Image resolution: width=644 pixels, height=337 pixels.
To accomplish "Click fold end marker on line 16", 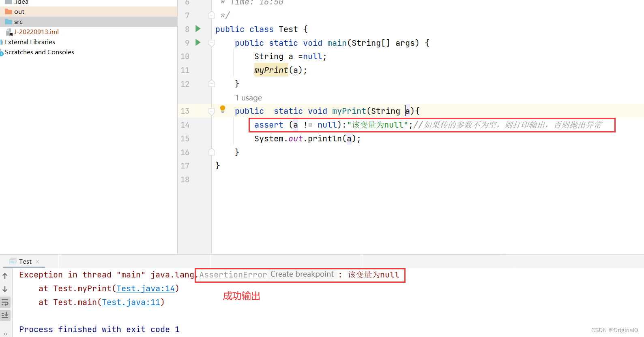I will tap(212, 152).
